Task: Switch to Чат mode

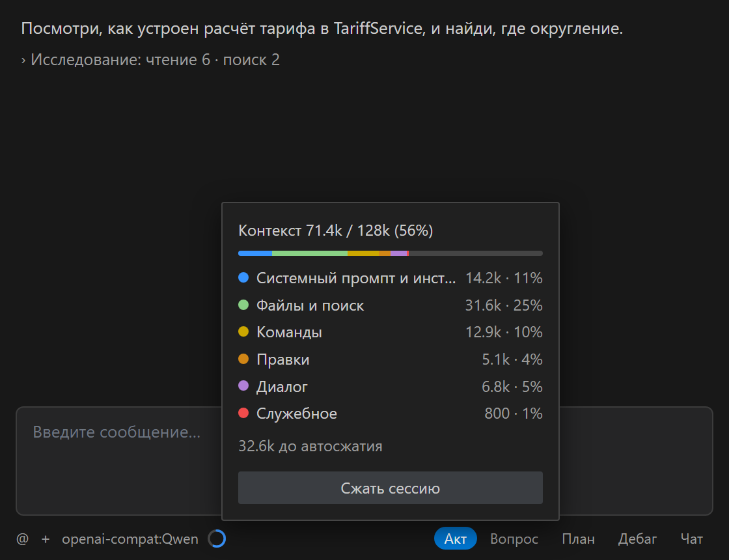Action: 691,539
